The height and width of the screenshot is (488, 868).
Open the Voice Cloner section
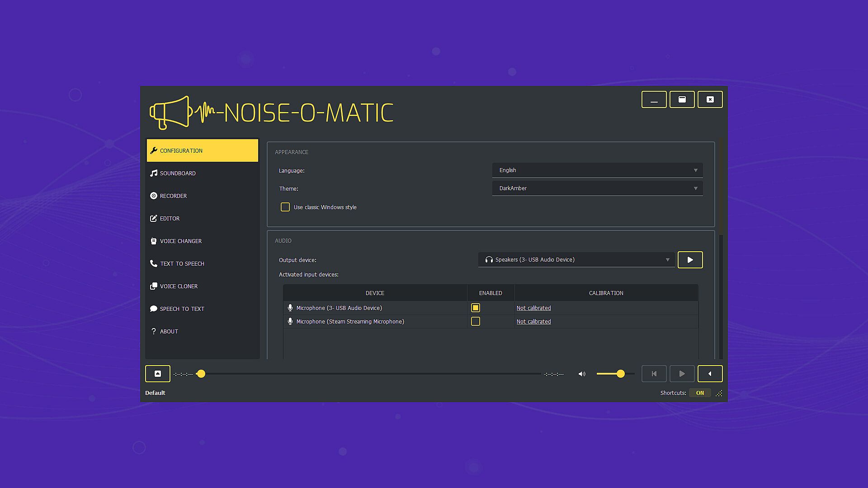pyautogui.click(x=179, y=286)
